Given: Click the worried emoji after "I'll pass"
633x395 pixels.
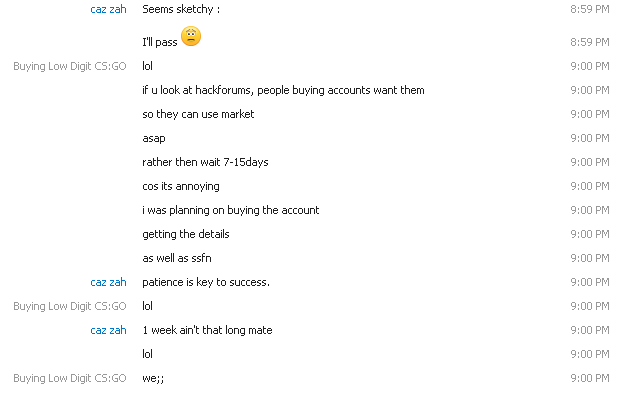Looking at the screenshot, I should (191, 36).
